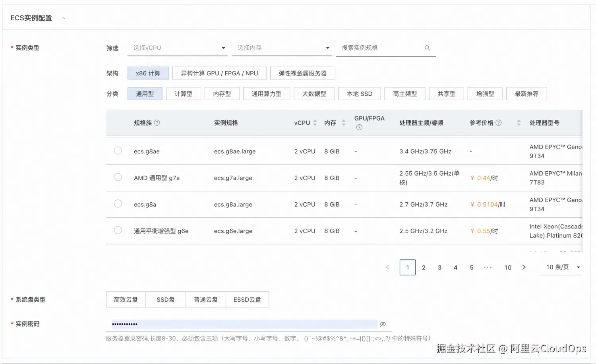Go to page 1
This screenshot has width=596, height=364.
(408, 267)
